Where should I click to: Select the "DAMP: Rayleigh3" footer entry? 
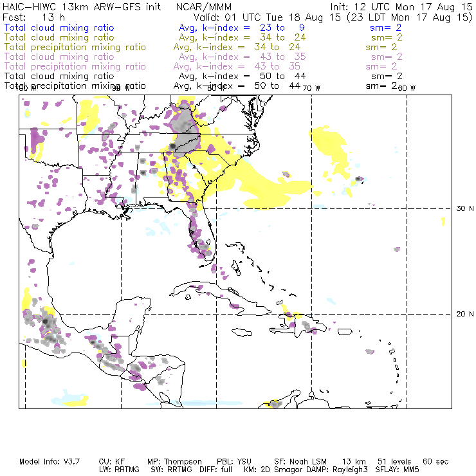[336, 470]
